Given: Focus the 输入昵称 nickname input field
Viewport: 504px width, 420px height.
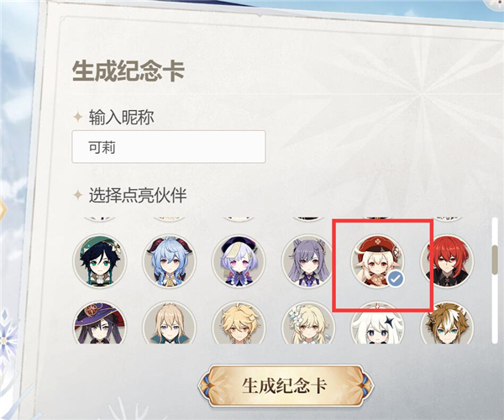Looking at the screenshot, I should (x=169, y=147).
